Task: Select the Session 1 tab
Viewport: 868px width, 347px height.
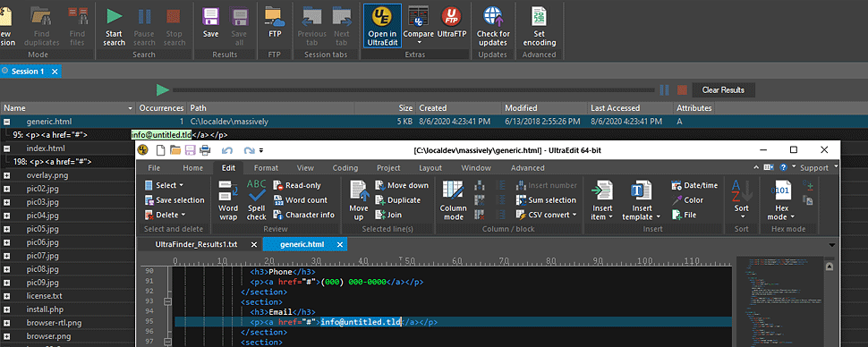Action: pos(28,72)
